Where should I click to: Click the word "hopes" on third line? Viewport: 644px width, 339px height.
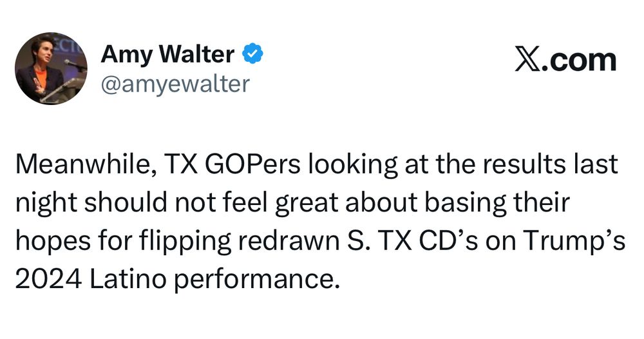[x=53, y=241]
